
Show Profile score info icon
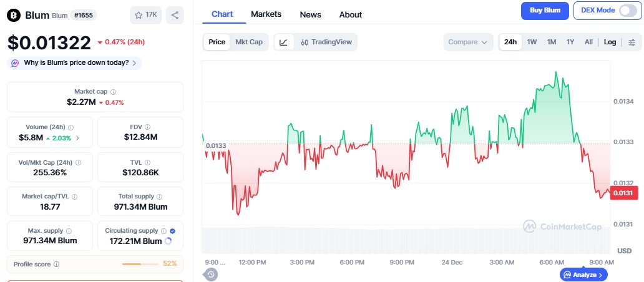pyautogui.click(x=57, y=265)
